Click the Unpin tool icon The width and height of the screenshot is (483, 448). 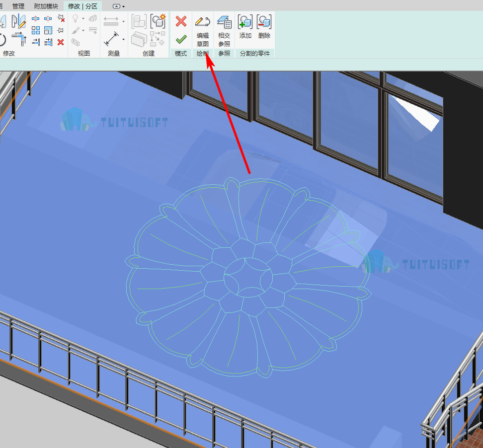61,18
